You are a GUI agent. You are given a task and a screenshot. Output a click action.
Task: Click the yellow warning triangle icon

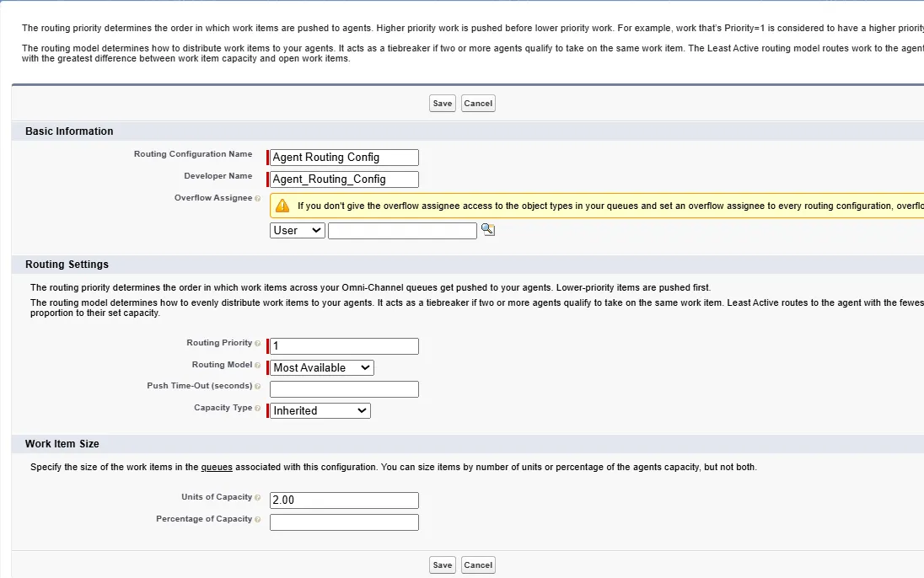pyautogui.click(x=282, y=206)
